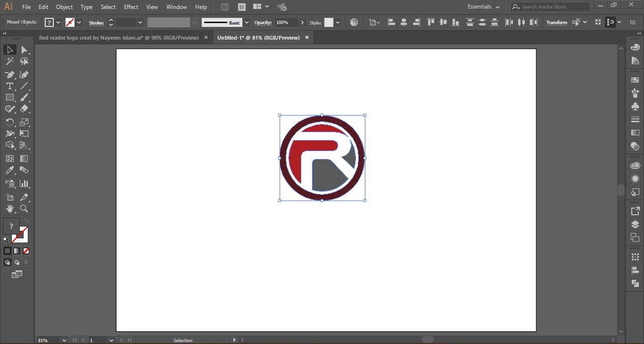Select the Type tool
The height and width of the screenshot is (344, 644).
pos(10,86)
